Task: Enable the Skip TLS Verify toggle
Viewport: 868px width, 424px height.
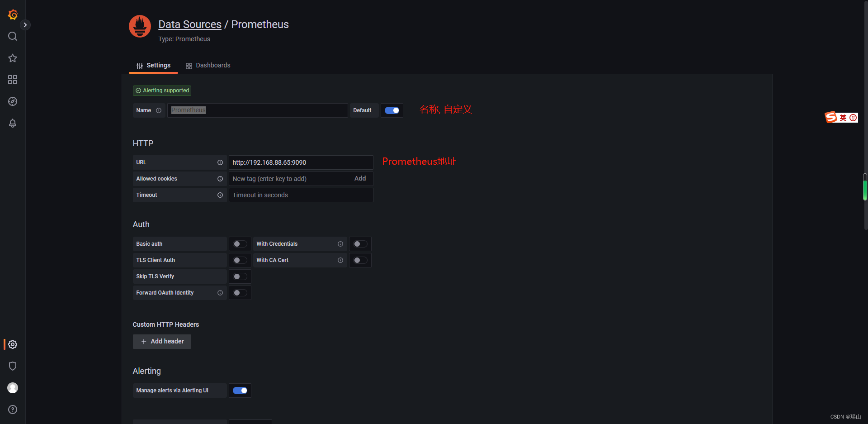Action: pyautogui.click(x=240, y=276)
